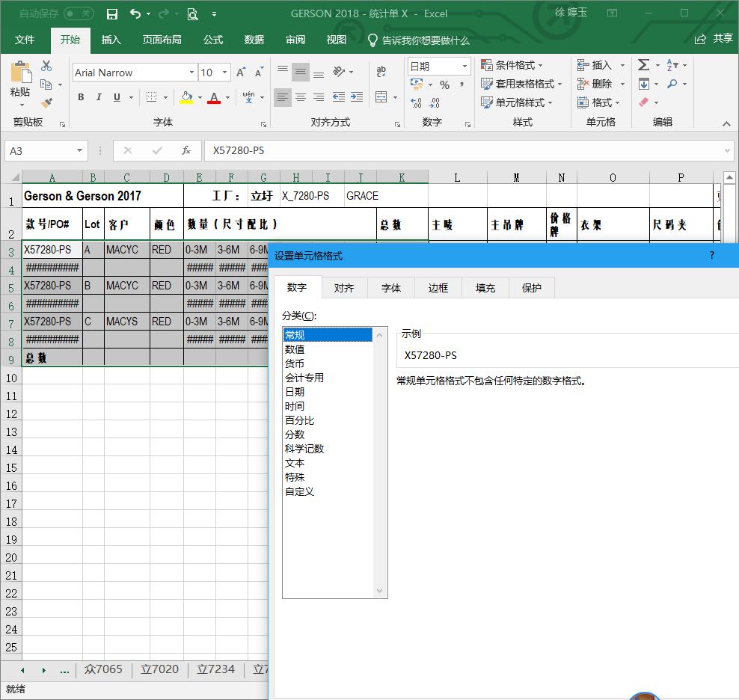Click the Find and Select magnifier icon
Screen dimensions: 739x700
point(672,84)
